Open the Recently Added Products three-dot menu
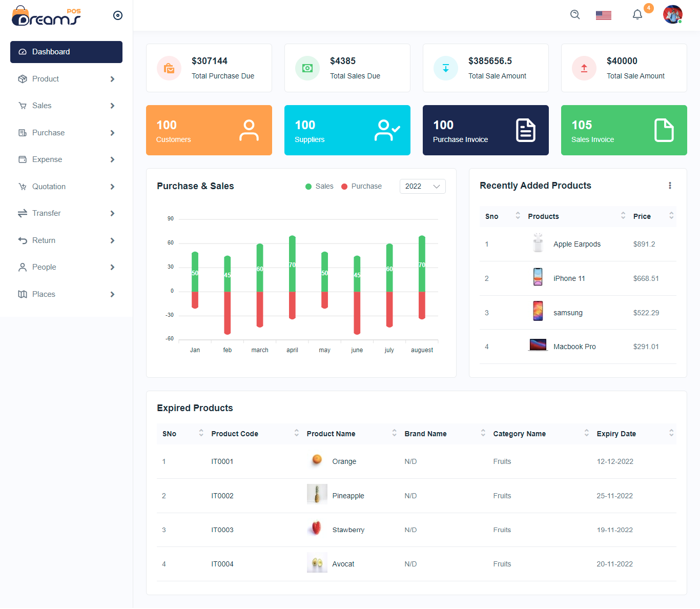The width and height of the screenshot is (700, 609). coord(669,186)
